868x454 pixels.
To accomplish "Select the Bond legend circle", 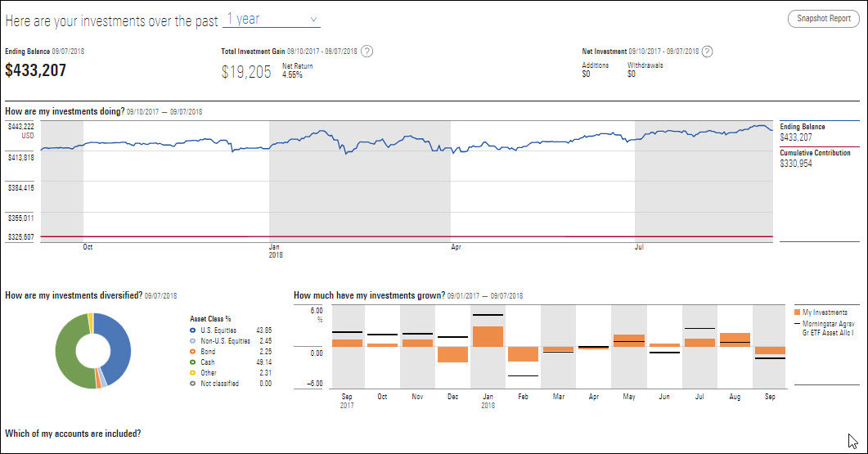I will tap(192, 351).
